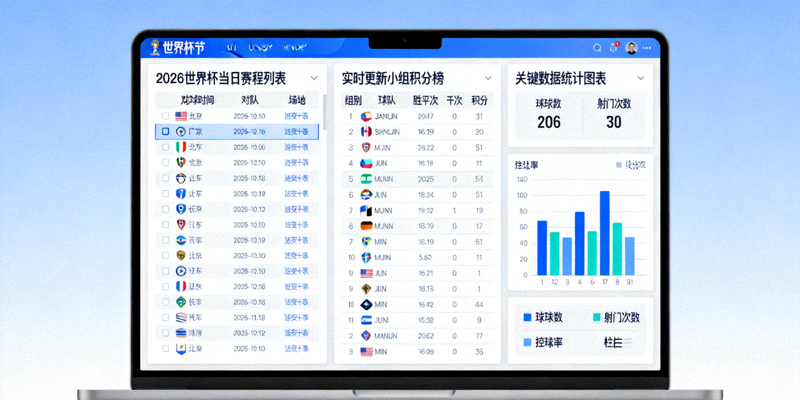Click the team badge in the 2026-12.16 row
The height and width of the screenshot is (400, 800).
(181, 132)
